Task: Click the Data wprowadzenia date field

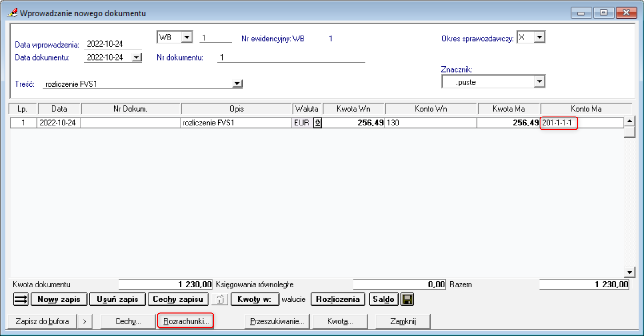Action: pos(113,44)
